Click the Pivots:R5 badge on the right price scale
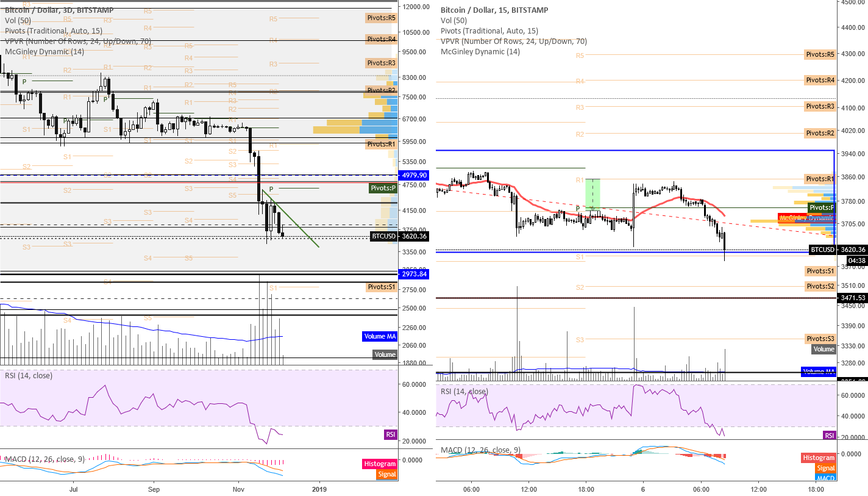This screenshot has width=868, height=496. click(x=820, y=54)
